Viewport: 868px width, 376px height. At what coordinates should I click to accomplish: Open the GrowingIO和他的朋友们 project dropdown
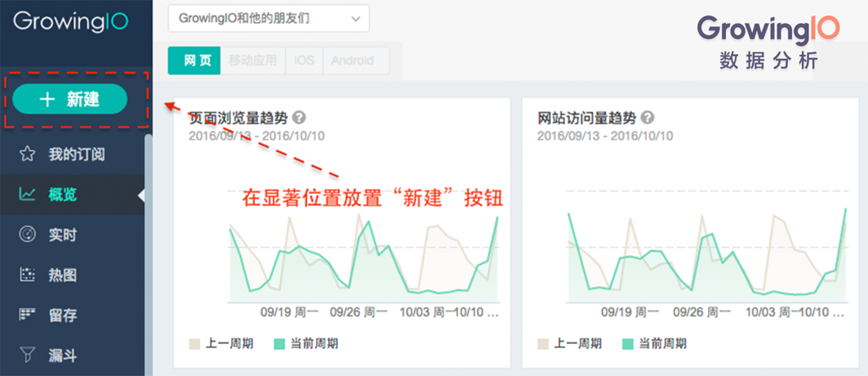(x=269, y=19)
